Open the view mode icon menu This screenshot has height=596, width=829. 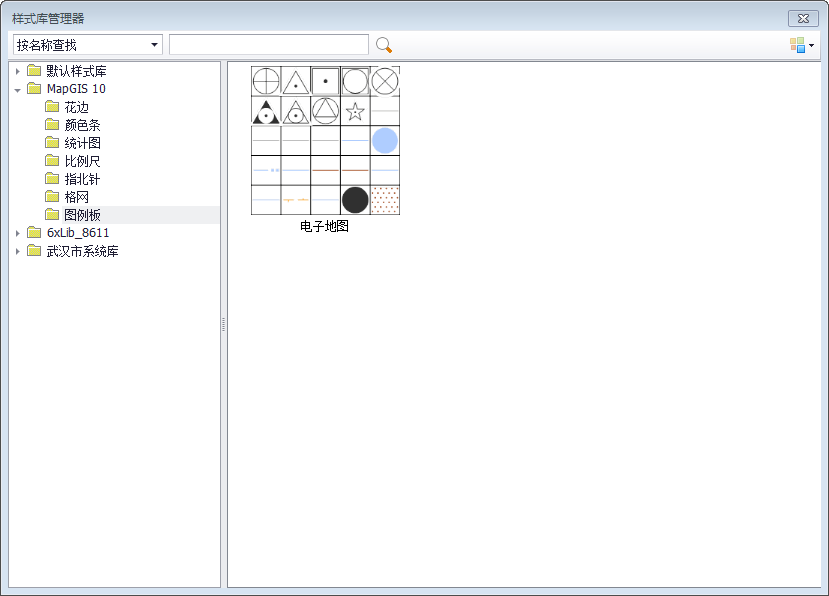coord(801,45)
